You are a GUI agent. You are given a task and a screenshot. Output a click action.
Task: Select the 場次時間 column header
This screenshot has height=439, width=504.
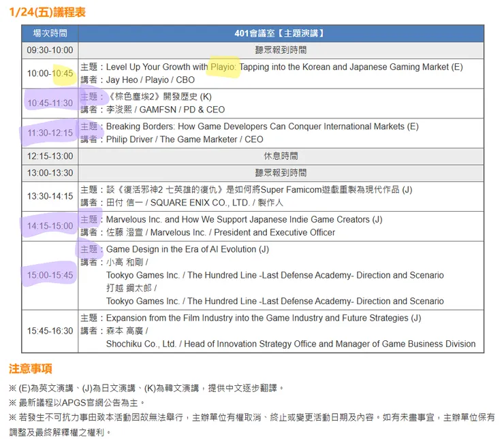50,33
